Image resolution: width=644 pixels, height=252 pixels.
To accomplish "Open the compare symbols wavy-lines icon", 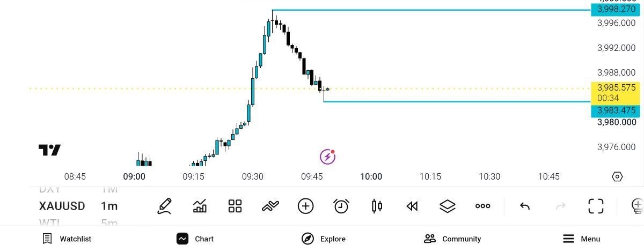I will click(270, 206).
